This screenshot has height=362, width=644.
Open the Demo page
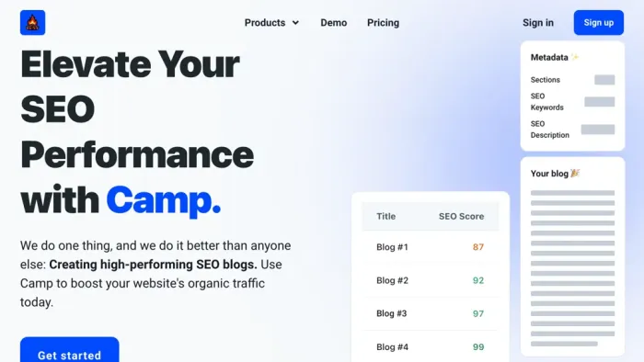click(333, 23)
